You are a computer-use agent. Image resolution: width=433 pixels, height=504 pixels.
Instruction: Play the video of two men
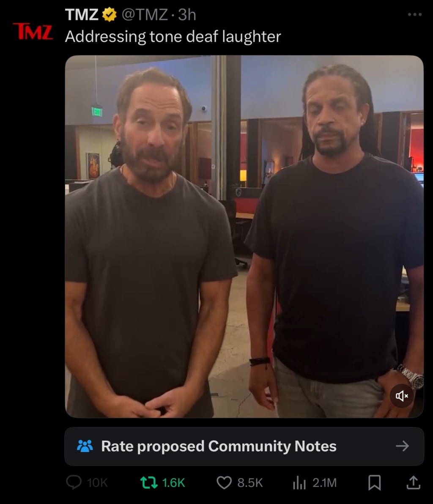coord(244,237)
